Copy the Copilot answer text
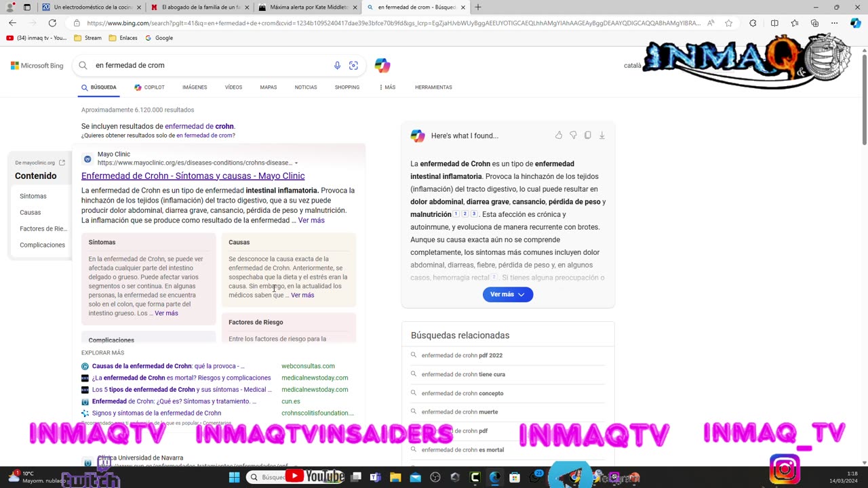Screen dimensions: 868x488 (x=588, y=136)
